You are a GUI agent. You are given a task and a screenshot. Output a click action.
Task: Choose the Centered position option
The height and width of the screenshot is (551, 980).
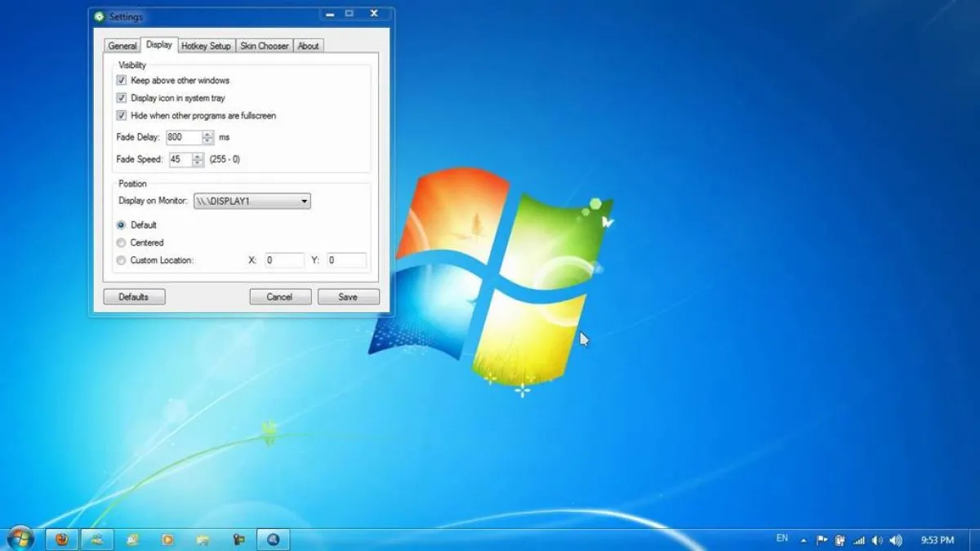(122, 242)
